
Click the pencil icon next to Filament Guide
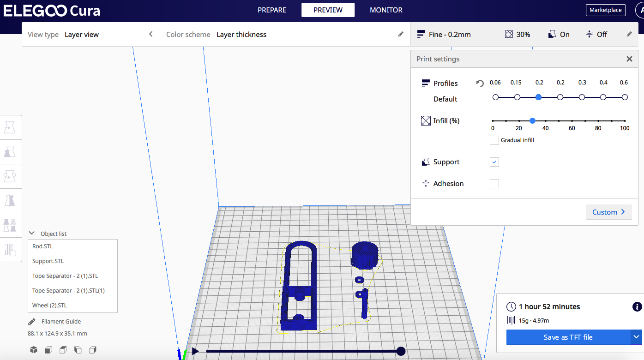point(32,322)
